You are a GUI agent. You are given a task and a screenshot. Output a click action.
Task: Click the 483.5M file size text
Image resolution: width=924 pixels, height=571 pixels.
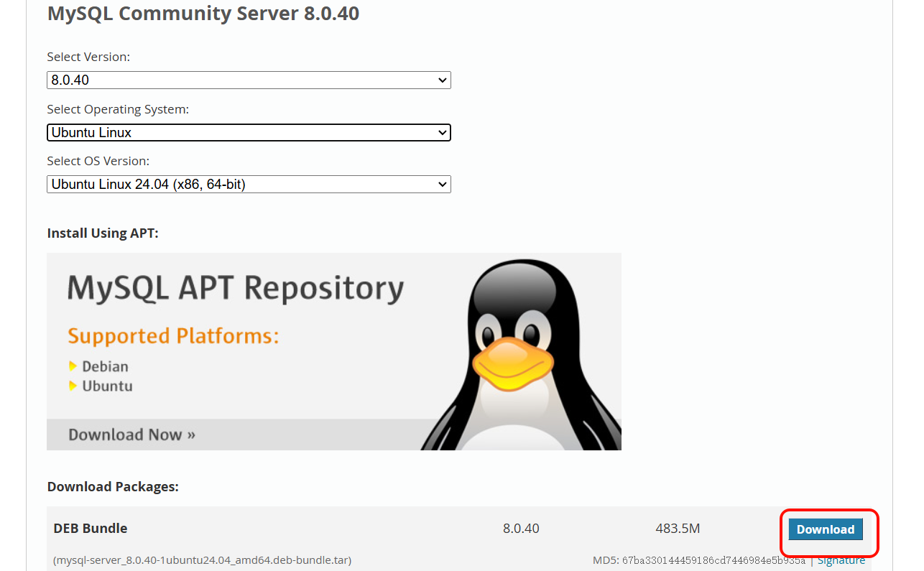(x=678, y=529)
